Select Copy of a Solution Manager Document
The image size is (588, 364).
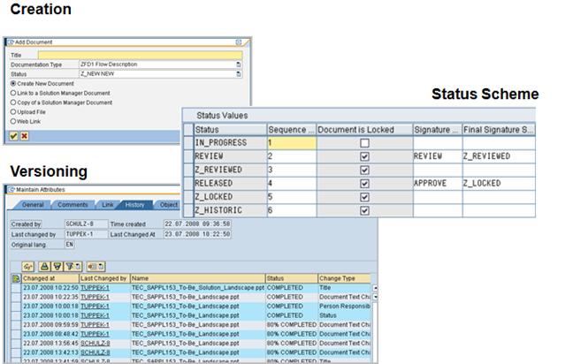click(13, 102)
